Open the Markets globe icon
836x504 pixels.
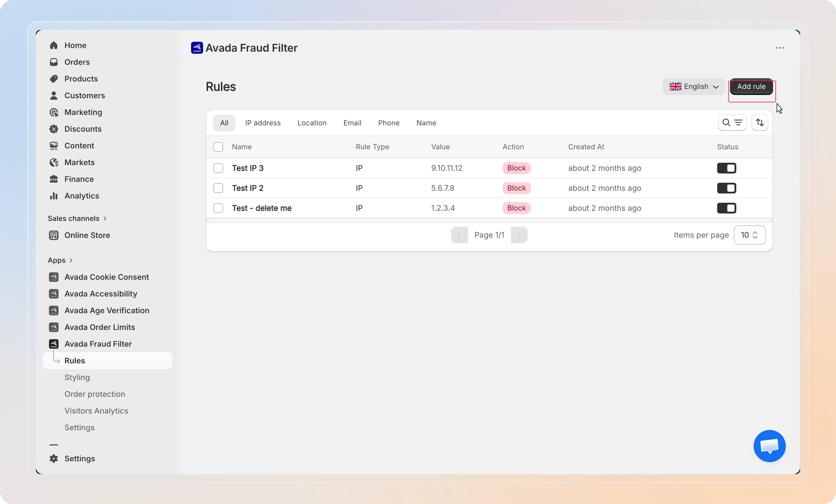(54, 162)
